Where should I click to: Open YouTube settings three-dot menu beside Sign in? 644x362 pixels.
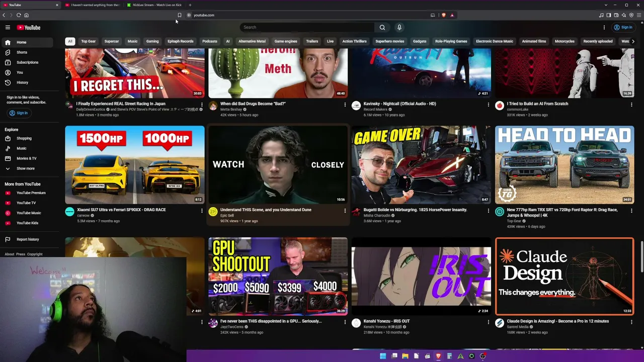[604, 27]
